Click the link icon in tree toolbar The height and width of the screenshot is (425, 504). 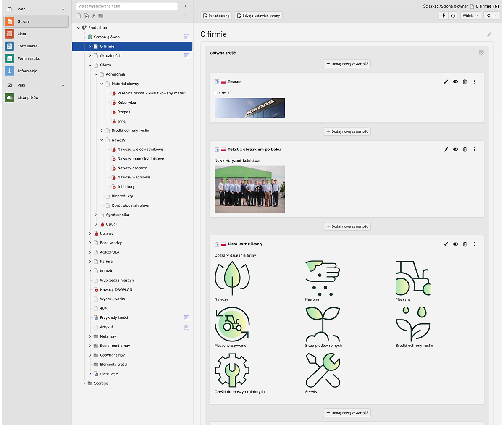(x=93, y=16)
